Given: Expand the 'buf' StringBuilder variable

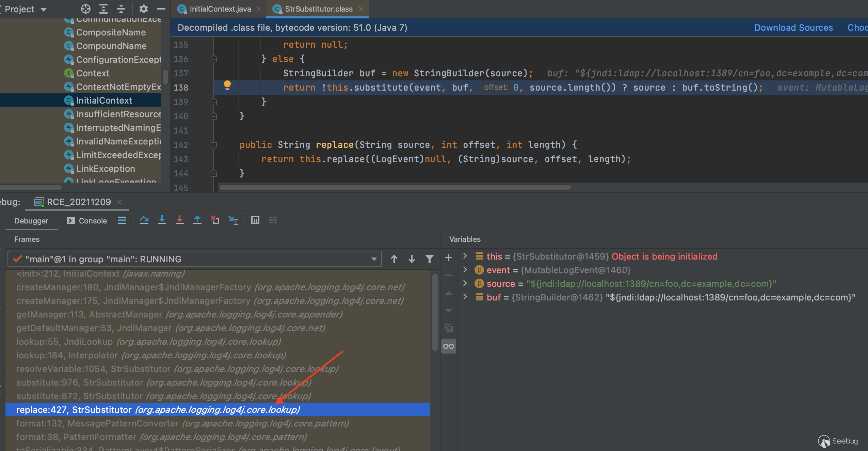Looking at the screenshot, I should pyautogui.click(x=465, y=297).
